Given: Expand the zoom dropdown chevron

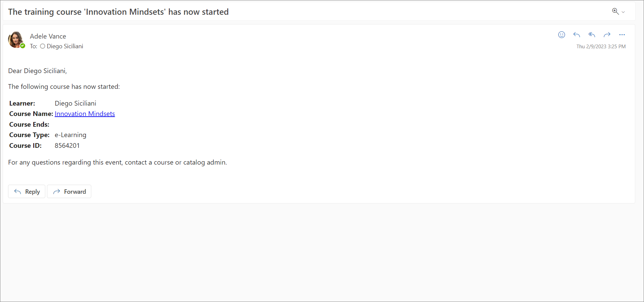Looking at the screenshot, I should (x=623, y=12).
